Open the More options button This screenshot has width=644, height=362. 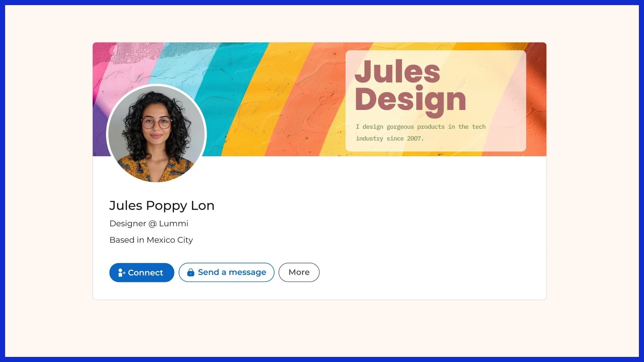299,272
